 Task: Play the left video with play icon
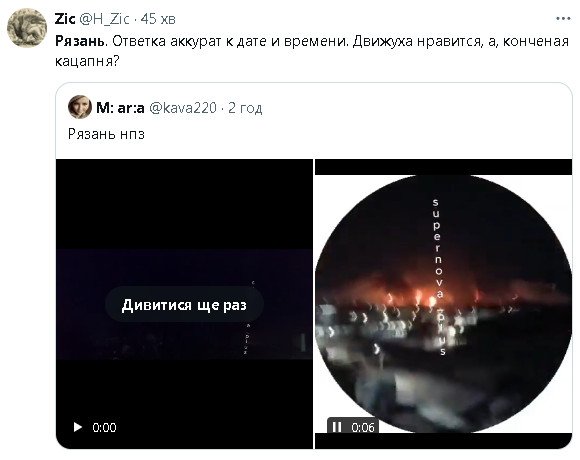click(x=78, y=427)
